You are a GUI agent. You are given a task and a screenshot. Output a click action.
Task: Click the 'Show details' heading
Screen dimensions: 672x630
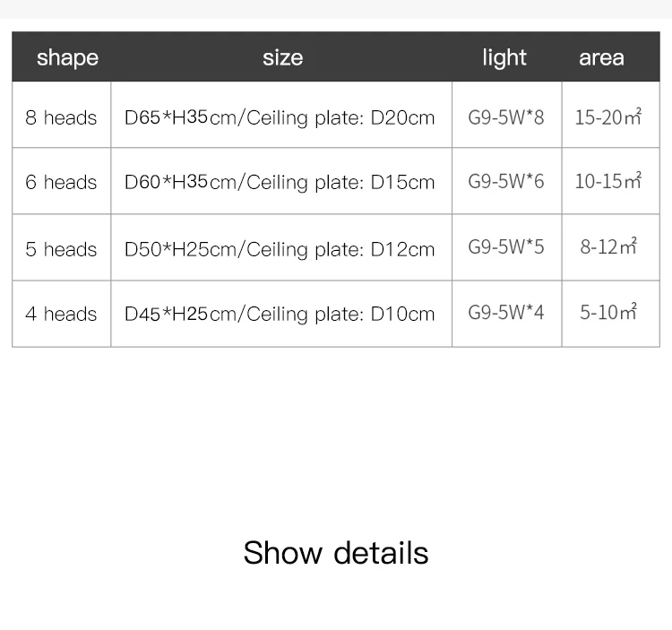click(x=336, y=552)
